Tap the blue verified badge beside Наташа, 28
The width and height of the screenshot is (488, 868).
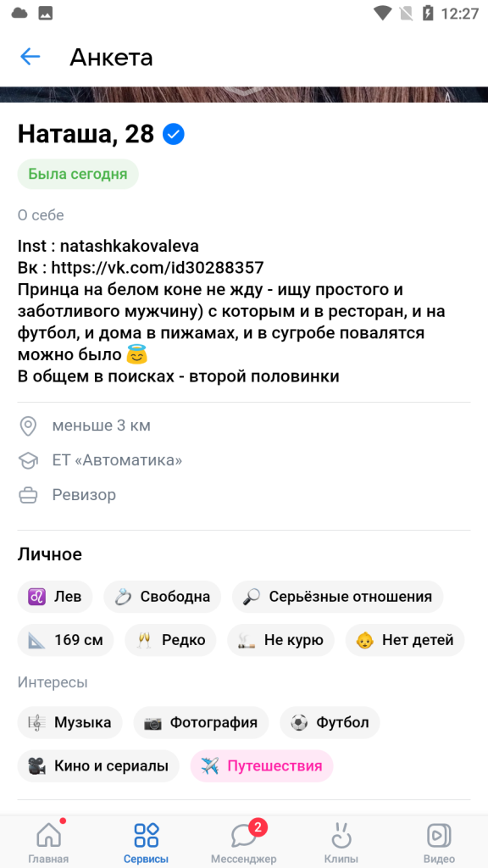pyautogui.click(x=174, y=134)
